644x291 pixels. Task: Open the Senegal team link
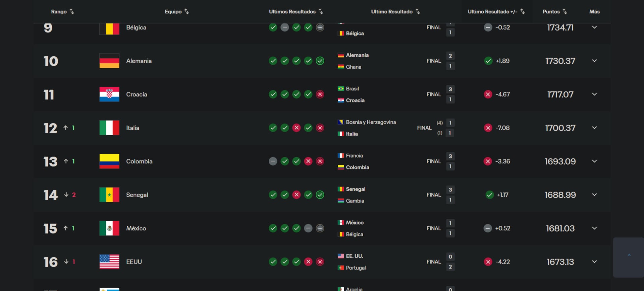click(x=137, y=195)
